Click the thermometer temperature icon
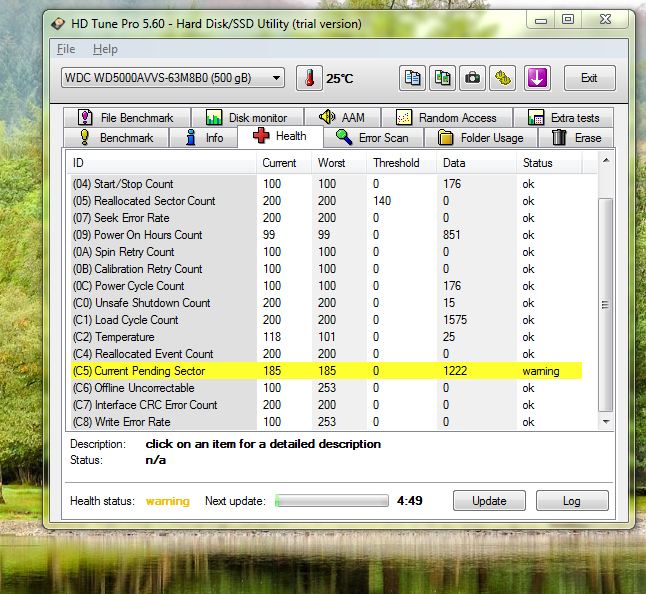The height and width of the screenshot is (594, 646). (309, 78)
